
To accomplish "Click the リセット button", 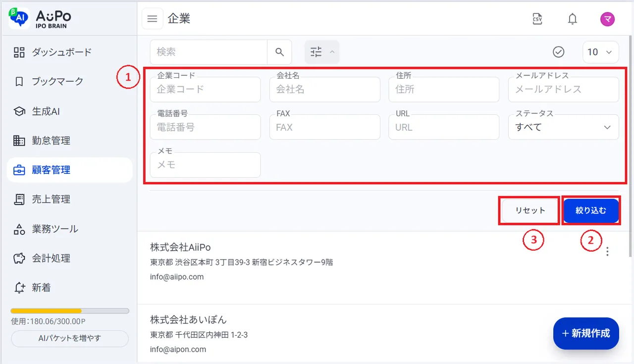I will coord(530,210).
